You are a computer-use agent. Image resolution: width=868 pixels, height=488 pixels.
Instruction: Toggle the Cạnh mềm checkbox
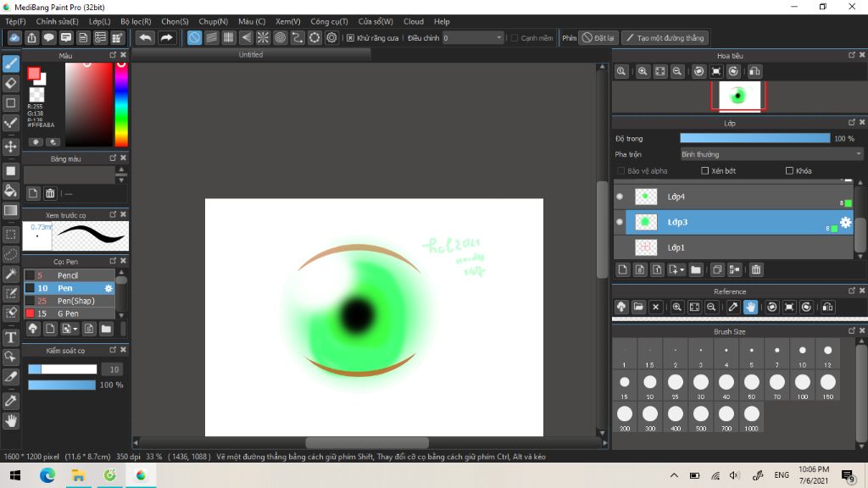pyautogui.click(x=515, y=37)
